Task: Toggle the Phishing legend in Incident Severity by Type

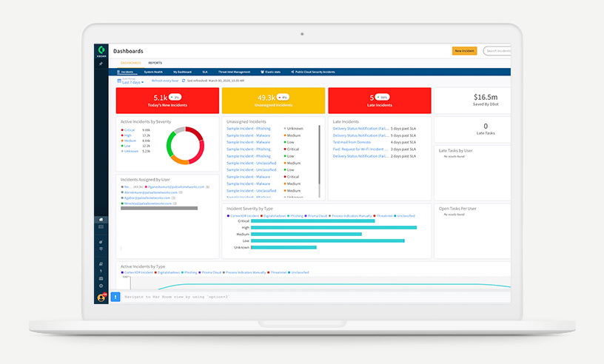Action: point(296,215)
